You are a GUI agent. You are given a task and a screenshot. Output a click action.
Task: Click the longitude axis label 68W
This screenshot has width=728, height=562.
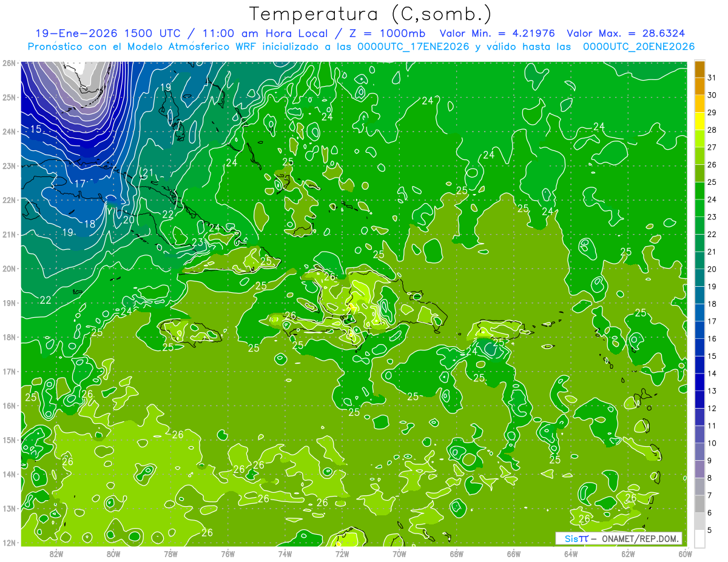(456, 554)
